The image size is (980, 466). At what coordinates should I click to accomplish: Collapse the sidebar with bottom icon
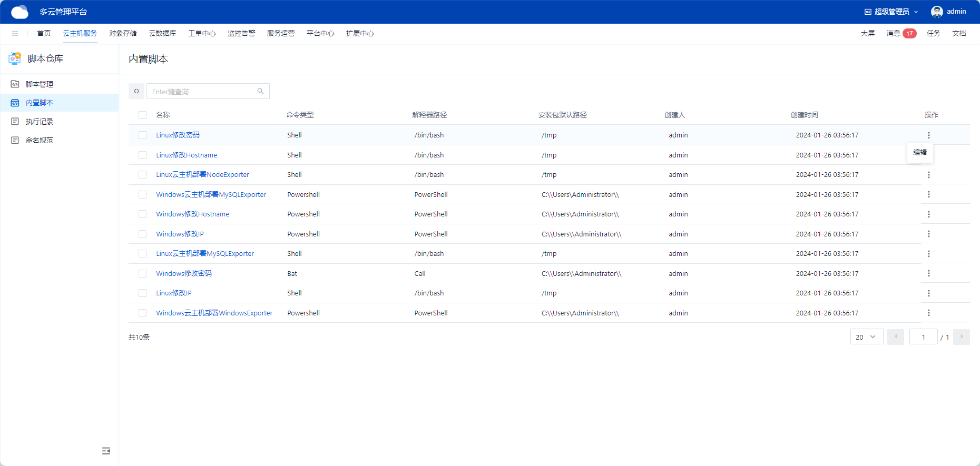106,451
